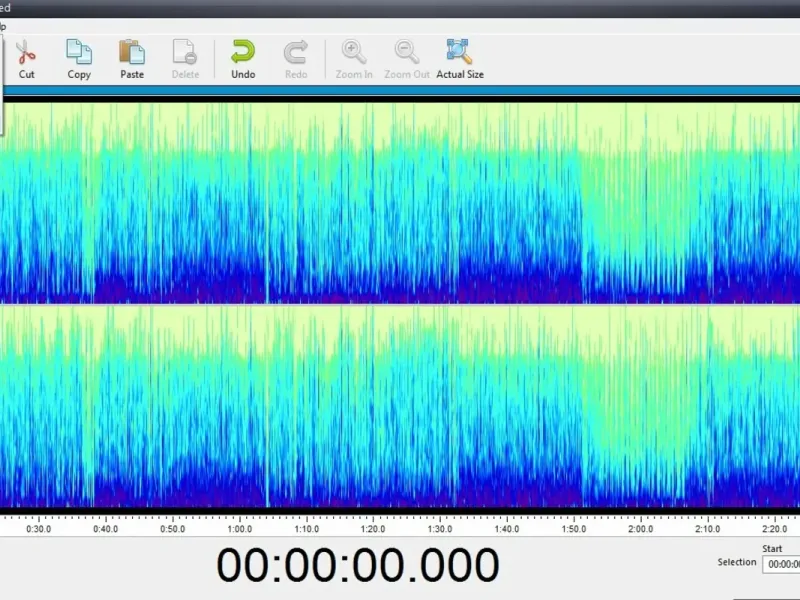Click the 1:50.0 timeline marker

[573, 529]
